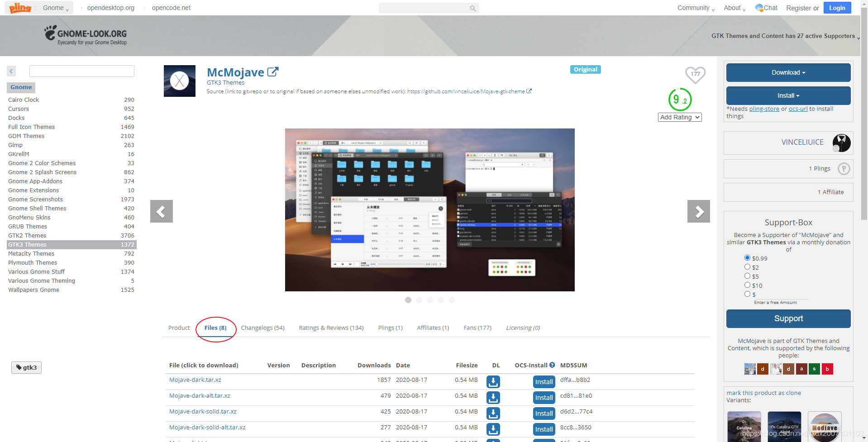Screen dimensions: 868x442
Task: Open external link icon beside McMojave title
Action: tap(273, 72)
